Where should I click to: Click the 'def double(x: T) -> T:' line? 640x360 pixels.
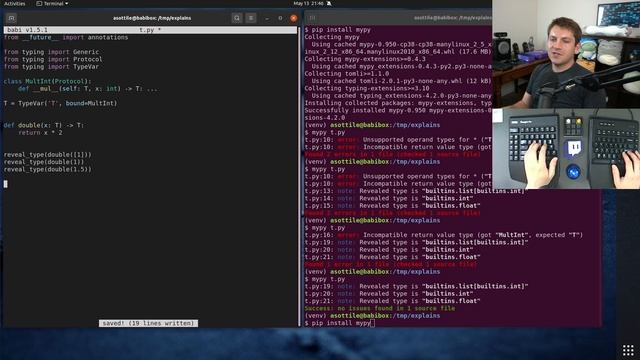click(44, 125)
